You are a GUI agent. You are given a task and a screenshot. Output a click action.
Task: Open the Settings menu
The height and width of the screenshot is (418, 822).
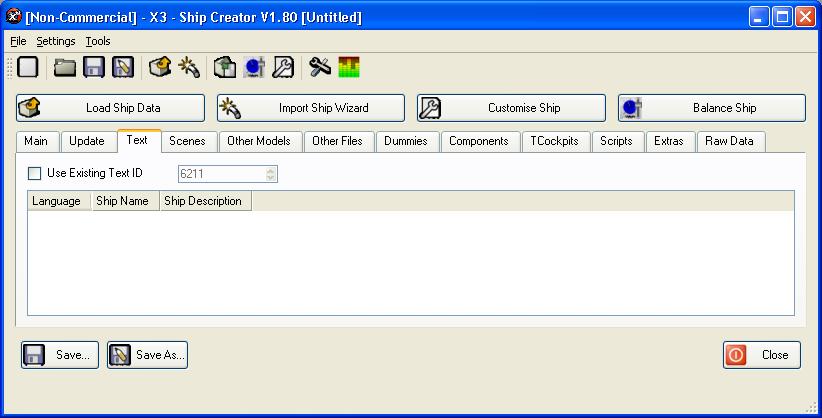click(x=56, y=41)
